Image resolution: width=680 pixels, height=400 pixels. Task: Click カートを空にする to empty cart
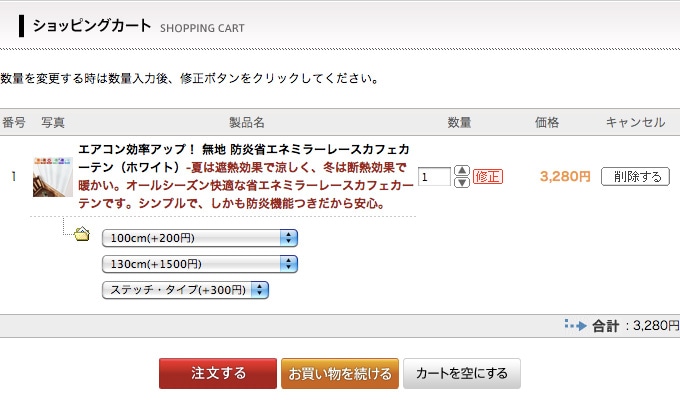tap(461, 373)
